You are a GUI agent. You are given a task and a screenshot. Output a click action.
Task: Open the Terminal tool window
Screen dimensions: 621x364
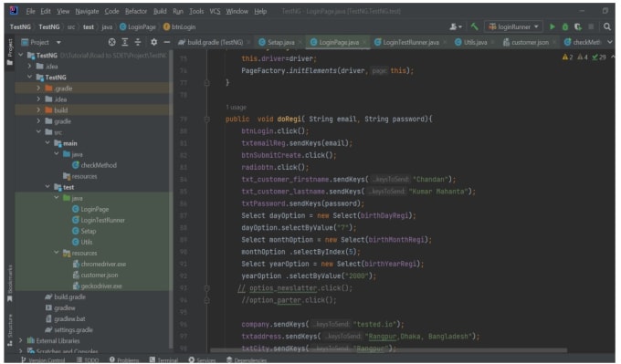click(x=163, y=359)
